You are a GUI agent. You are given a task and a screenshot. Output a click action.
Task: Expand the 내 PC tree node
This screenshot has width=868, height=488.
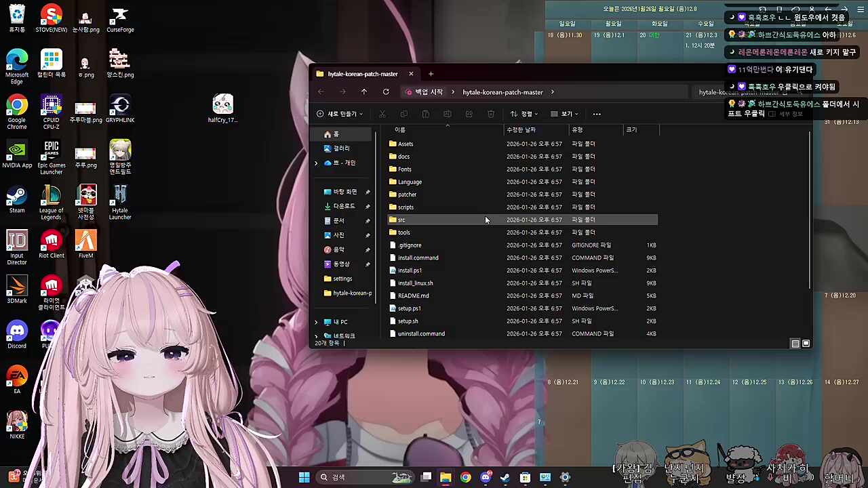(x=316, y=322)
